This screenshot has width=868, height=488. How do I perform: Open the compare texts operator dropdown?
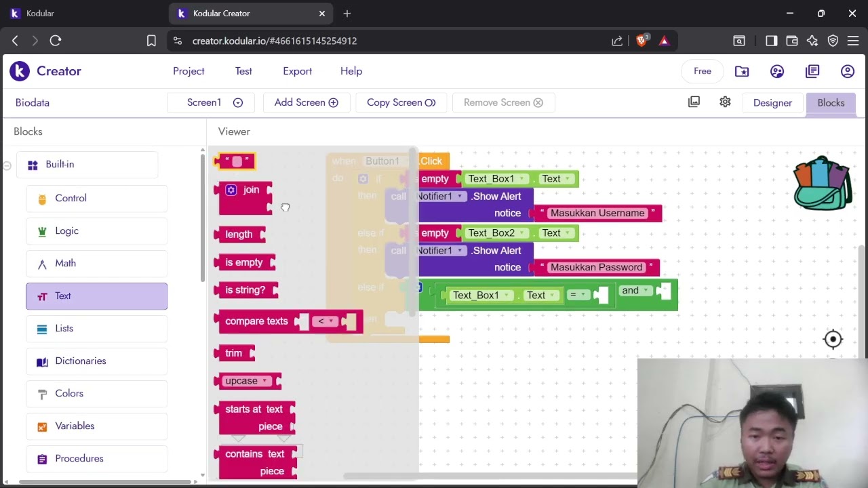326,321
